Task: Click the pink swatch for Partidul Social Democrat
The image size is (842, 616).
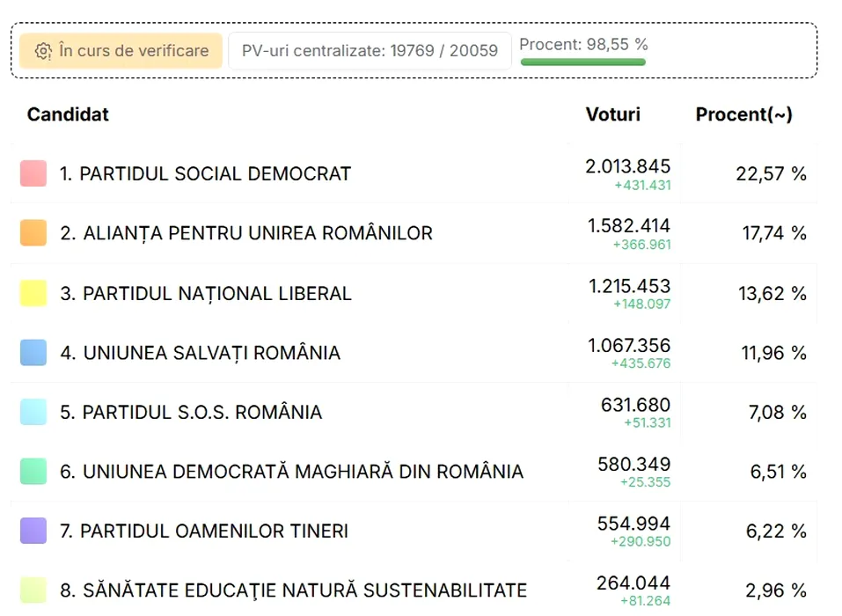Action: [33, 173]
